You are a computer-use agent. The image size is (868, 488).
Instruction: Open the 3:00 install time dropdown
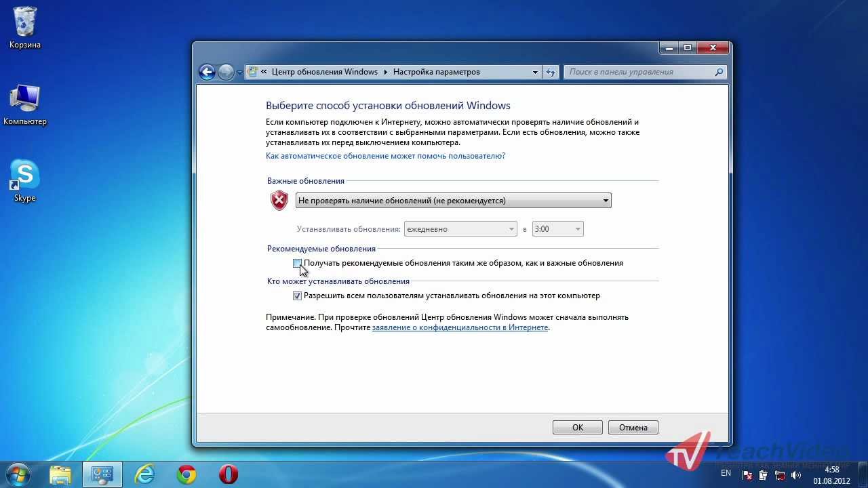pyautogui.click(x=558, y=229)
